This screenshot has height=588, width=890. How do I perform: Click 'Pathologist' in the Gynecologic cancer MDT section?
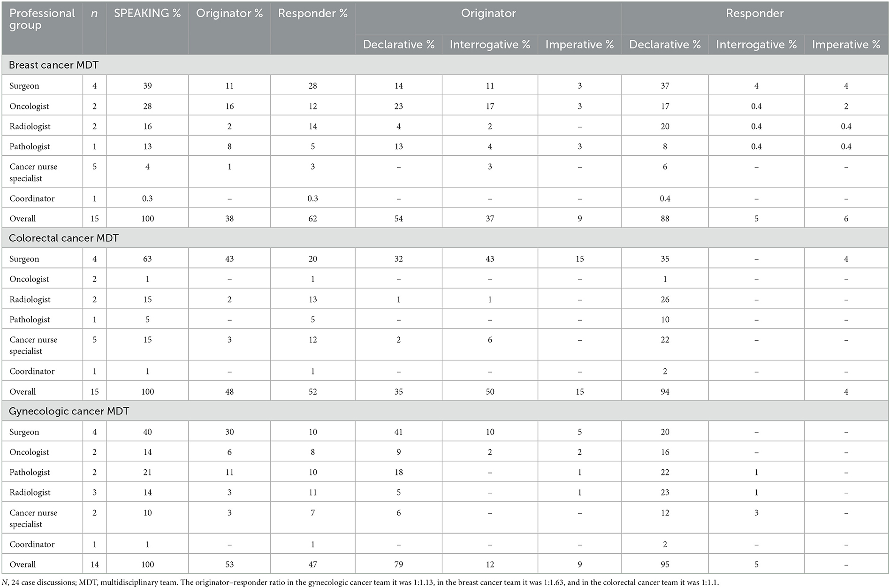click(x=30, y=473)
